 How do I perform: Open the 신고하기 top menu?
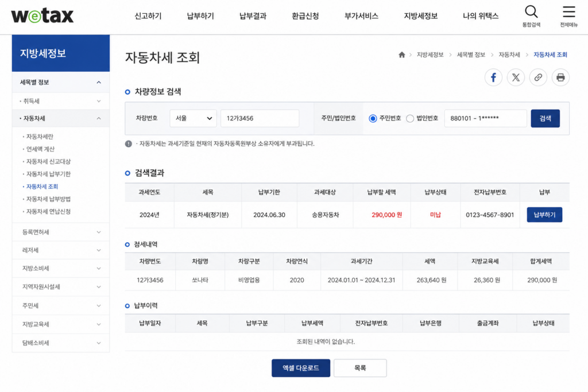(x=148, y=16)
